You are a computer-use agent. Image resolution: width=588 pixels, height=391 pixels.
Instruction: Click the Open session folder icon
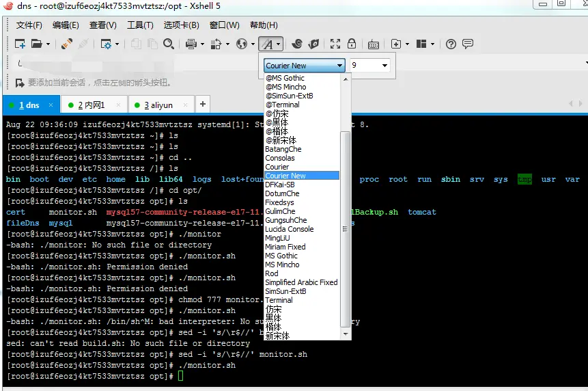pos(36,44)
